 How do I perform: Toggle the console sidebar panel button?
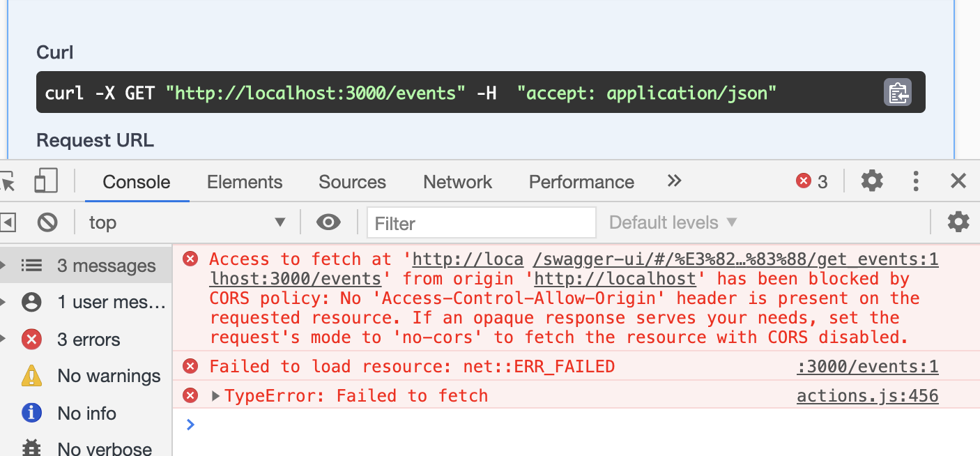pos(7,222)
